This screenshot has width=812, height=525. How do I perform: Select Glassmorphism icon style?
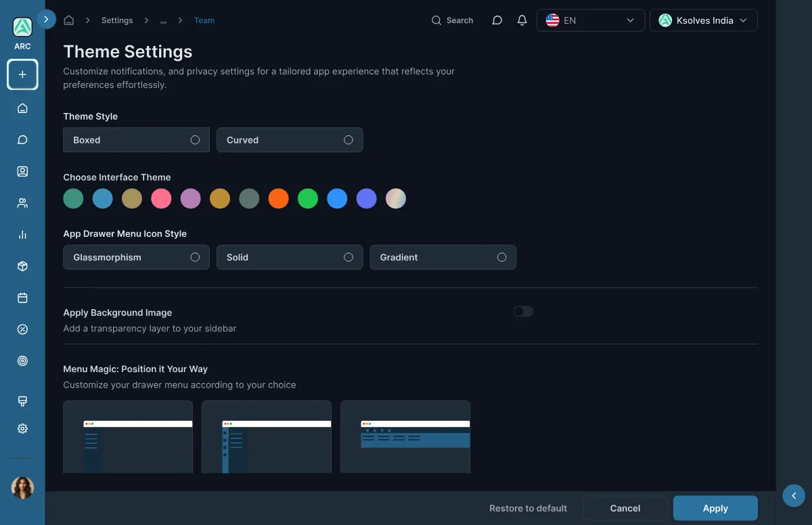[136, 257]
